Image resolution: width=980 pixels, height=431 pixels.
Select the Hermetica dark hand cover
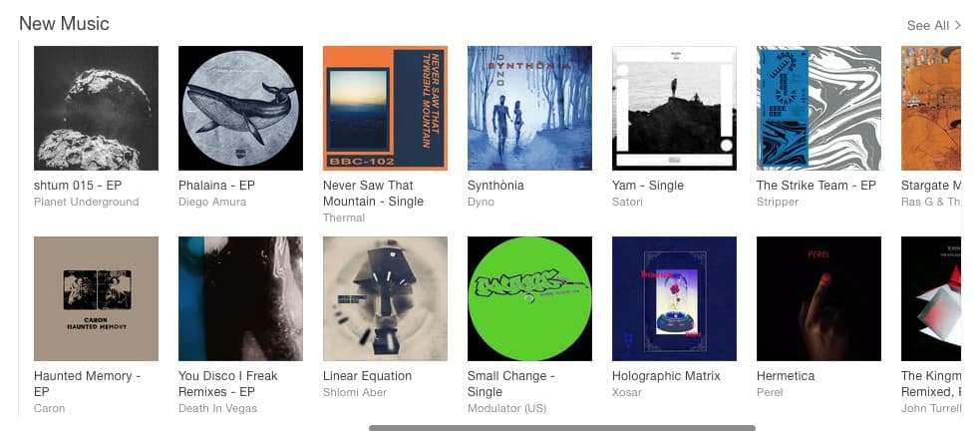[x=818, y=298]
